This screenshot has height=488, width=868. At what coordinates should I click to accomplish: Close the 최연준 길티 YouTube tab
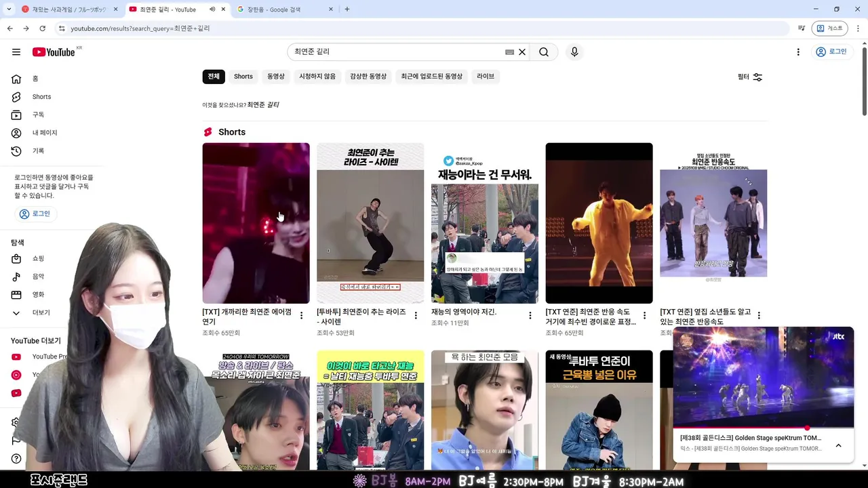coord(223,9)
